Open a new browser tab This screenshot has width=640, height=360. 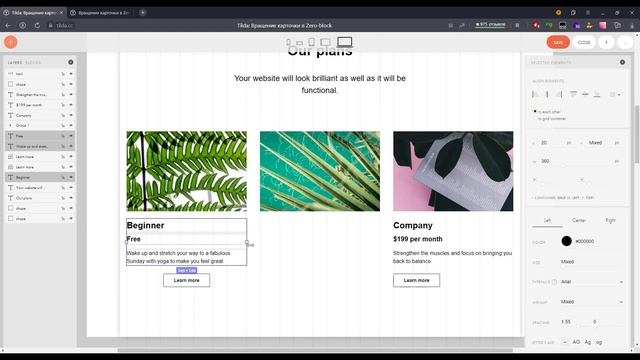(142, 13)
